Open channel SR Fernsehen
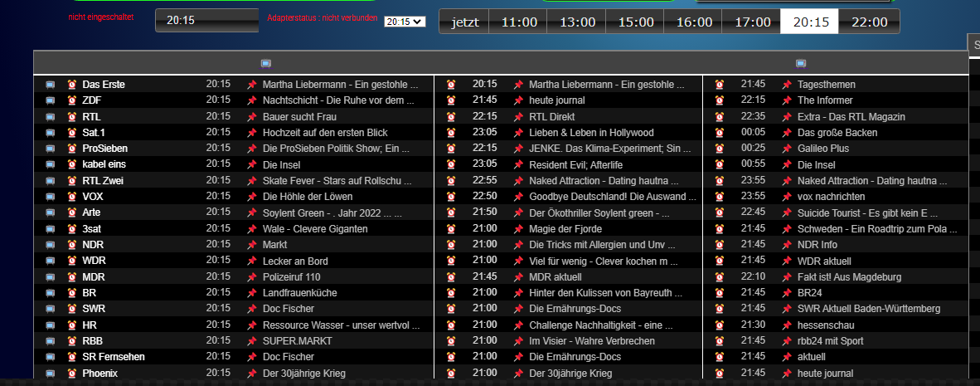Screen dimensions: 980x386 pyautogui.click(x=113, y=357)
